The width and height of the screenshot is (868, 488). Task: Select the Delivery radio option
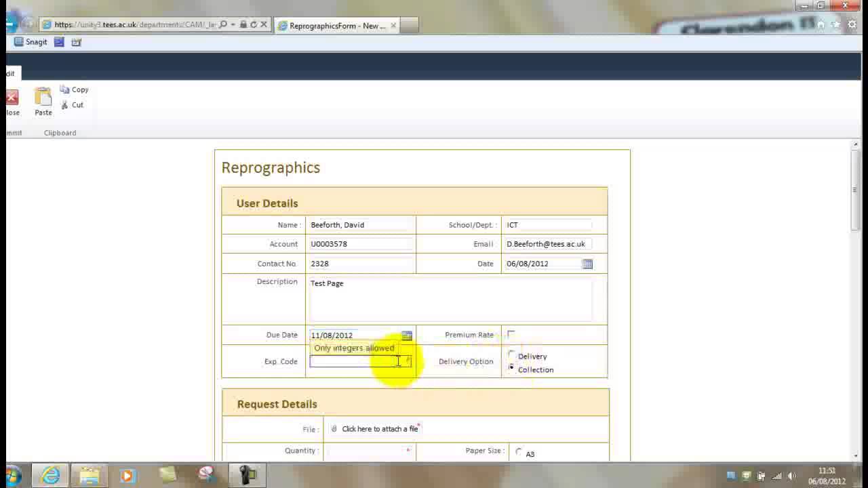pos(512,354)
